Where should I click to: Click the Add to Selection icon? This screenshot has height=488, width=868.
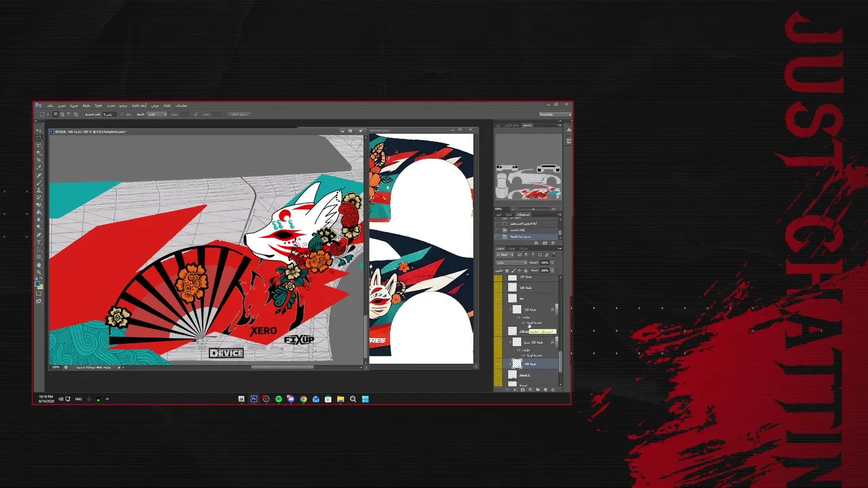[x=61, y=114]
